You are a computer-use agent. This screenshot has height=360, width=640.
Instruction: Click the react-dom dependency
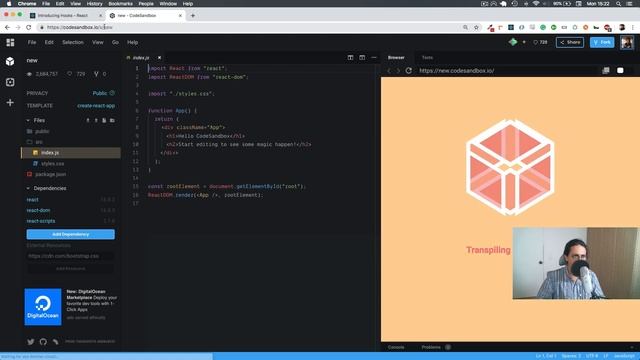(38, 210)
